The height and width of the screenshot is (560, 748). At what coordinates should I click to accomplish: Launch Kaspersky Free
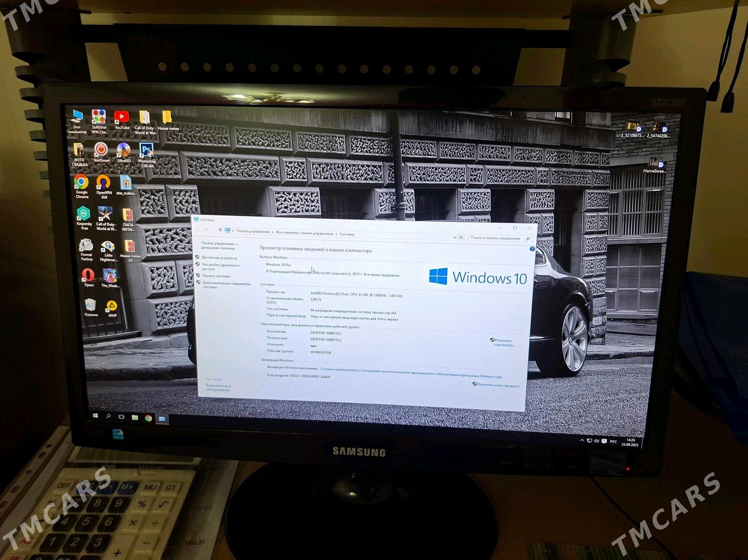pyautogui.click(x=84, y=218)
